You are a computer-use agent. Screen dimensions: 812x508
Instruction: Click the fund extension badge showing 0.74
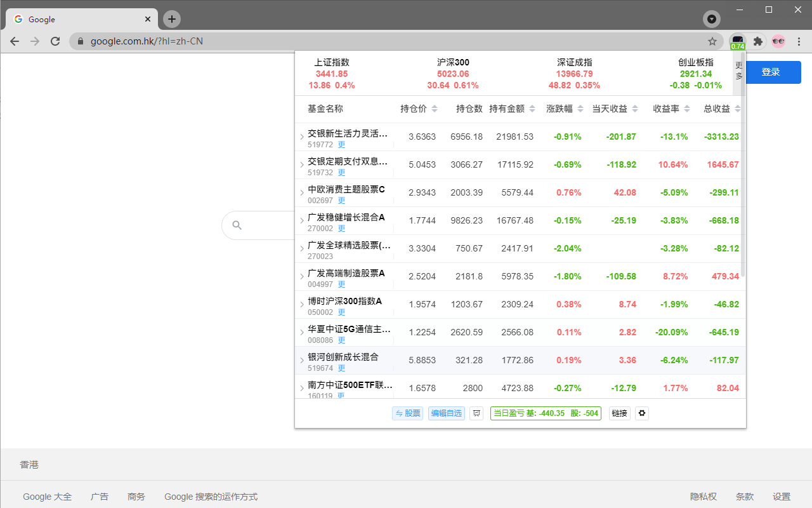tap(737, 41)
